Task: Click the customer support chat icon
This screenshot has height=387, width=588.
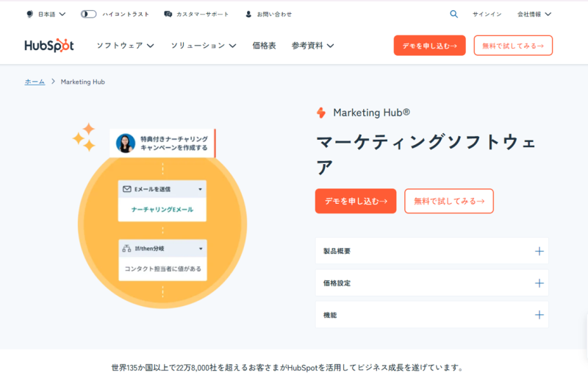Action: tap(168, 14)
